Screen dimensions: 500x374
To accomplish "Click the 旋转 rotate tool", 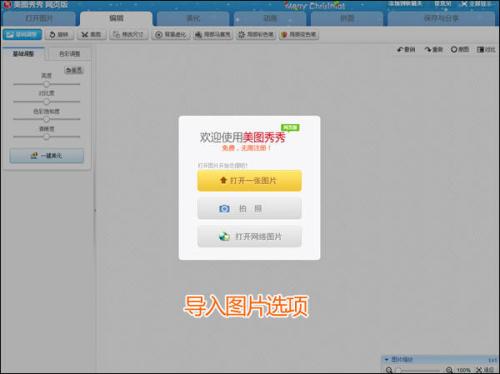I will coord(59,34).
